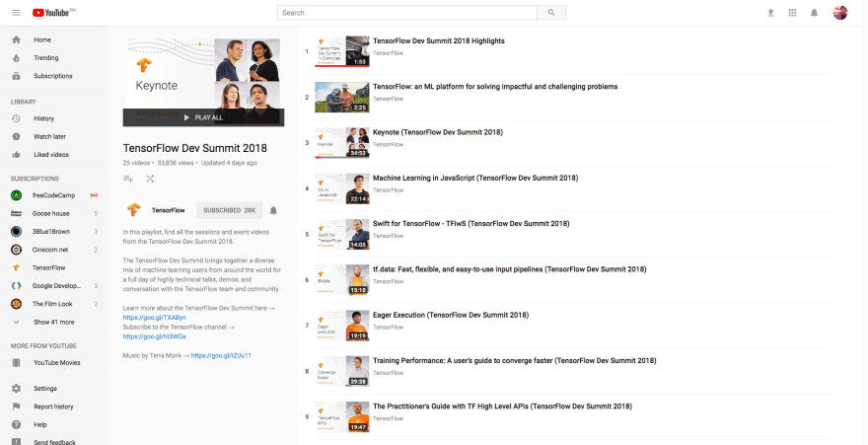The height and width of the screenshot is (445, 868).
Task: Expand Show 41 more subscriptions
Action: click(x=54, y=322)
